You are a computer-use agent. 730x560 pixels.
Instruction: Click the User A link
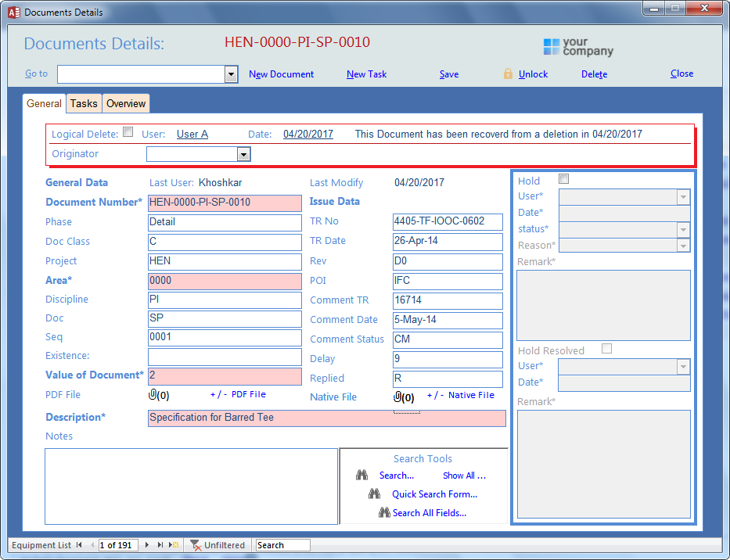coord(192,134)
